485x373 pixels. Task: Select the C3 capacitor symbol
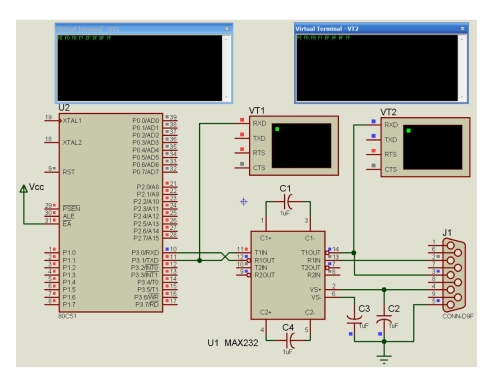coord(354,319)
